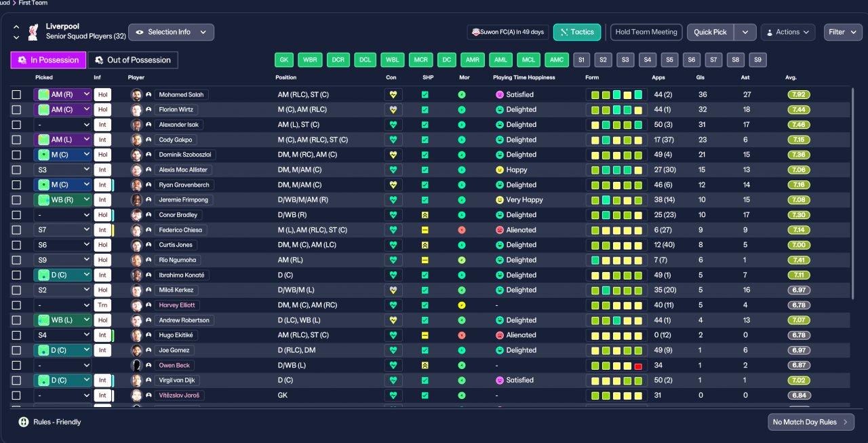Open the Suwon FC(A) next match button

click(x=508, y=32)
